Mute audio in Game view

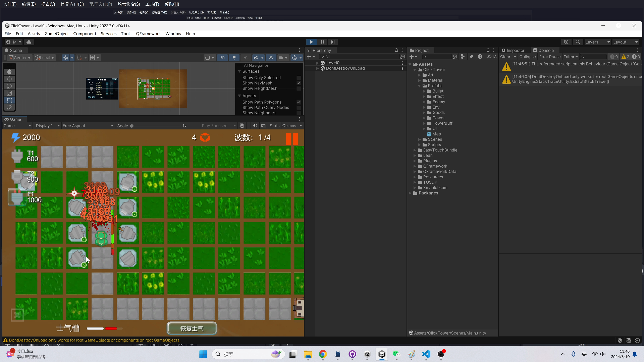tap(255, 126)
